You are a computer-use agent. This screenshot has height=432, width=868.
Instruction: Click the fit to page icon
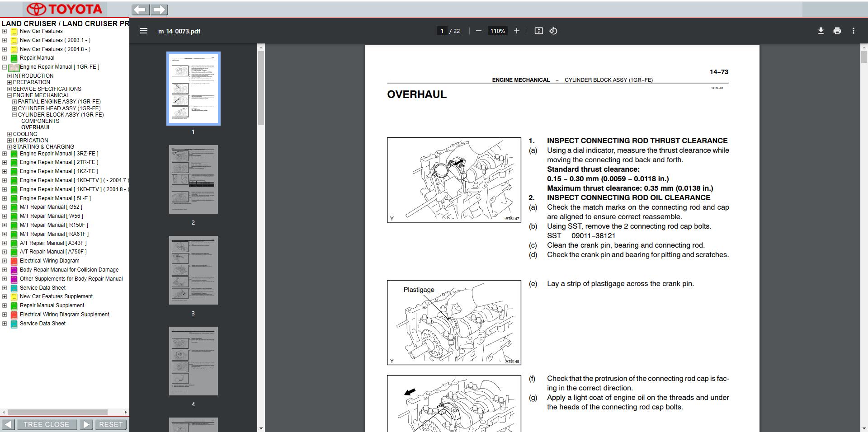(x=538, y=31)
